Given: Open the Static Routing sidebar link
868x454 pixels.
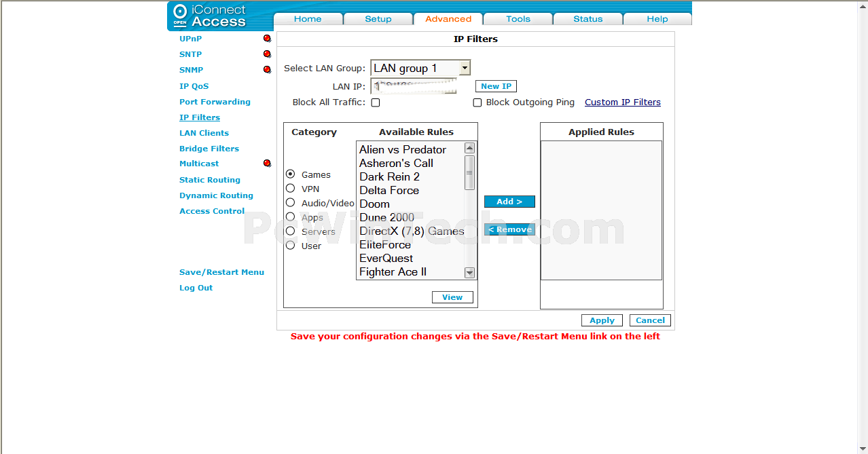Looking at the screenshot, I should click(x=210, y=180).
